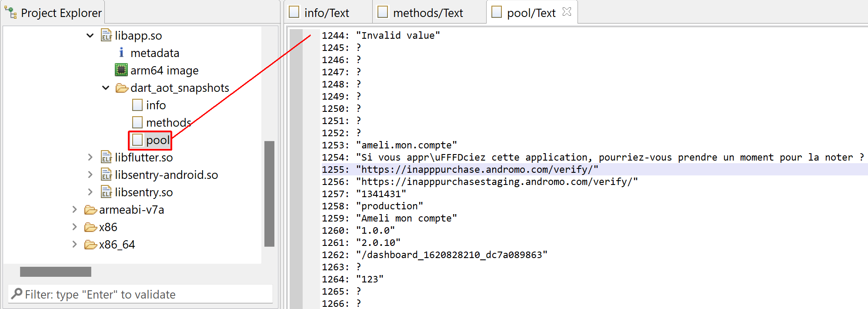
Task: Click line 1254 starting "Si vous appr"
Action: 610,157
